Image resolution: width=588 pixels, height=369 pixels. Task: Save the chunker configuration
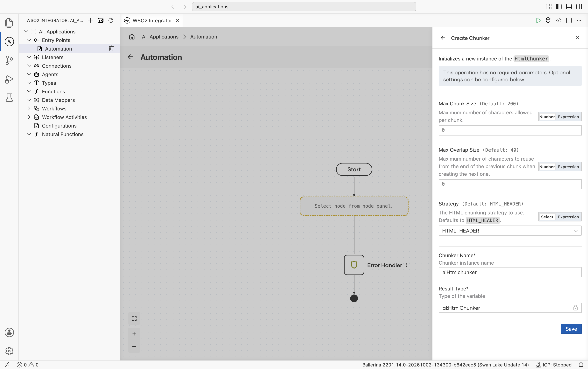(571, 329)
